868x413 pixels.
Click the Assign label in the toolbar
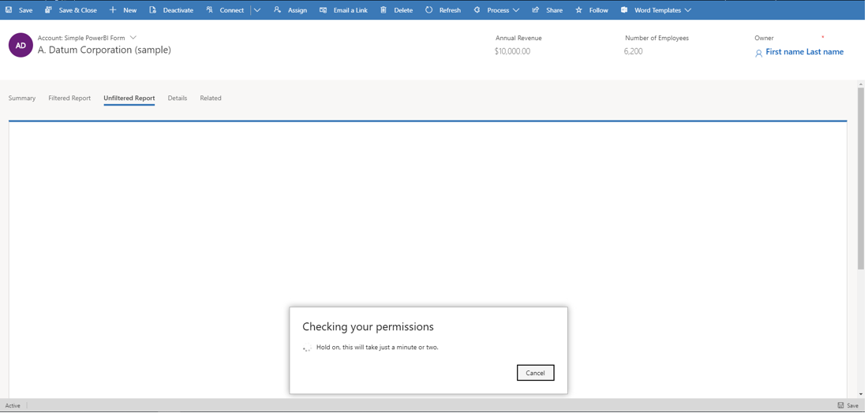pyautogui.click(x=297, y=10)
